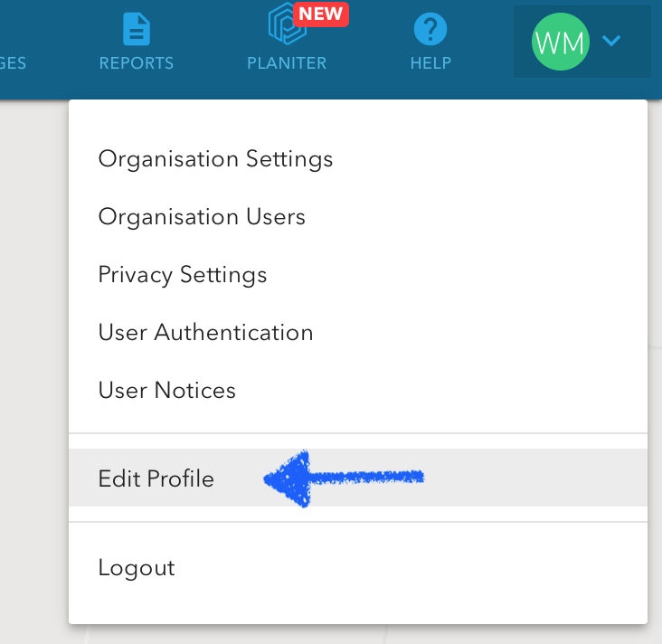
Task: Click the red NEW badge on Planiter
Action: pos(321,14)
